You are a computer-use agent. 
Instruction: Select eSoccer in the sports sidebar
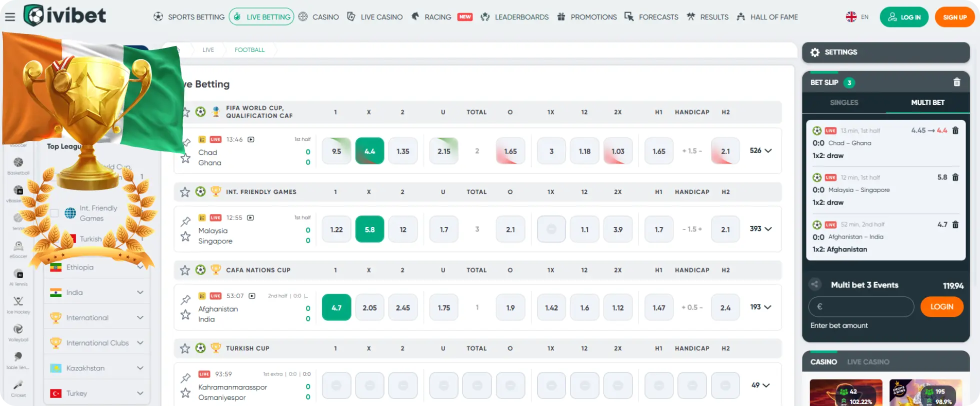18,249
